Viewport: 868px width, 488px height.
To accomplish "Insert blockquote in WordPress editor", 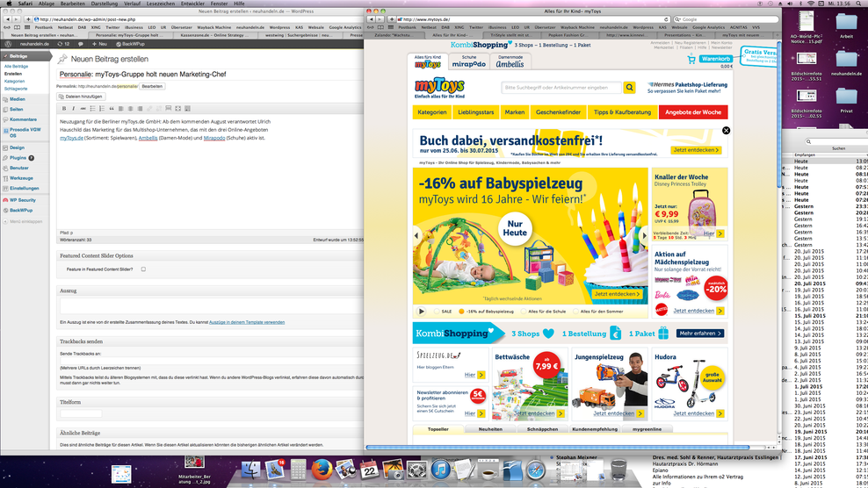I will point(112,109).
